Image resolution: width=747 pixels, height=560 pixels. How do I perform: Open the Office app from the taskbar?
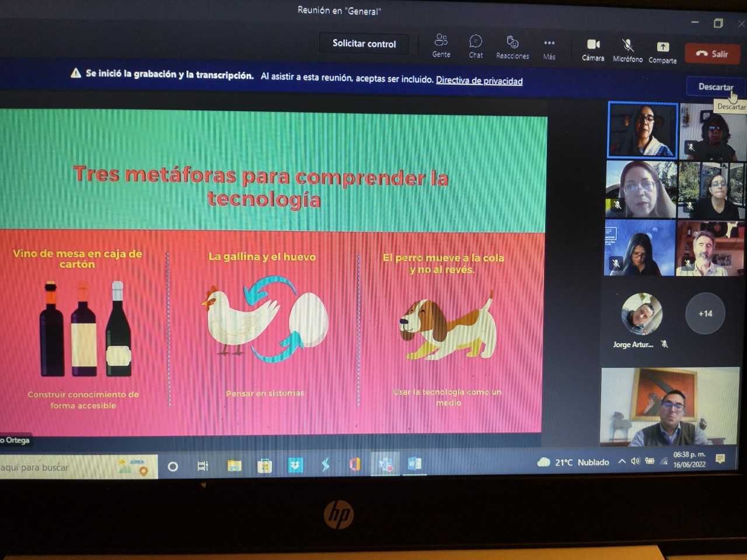tap(354, 464)
